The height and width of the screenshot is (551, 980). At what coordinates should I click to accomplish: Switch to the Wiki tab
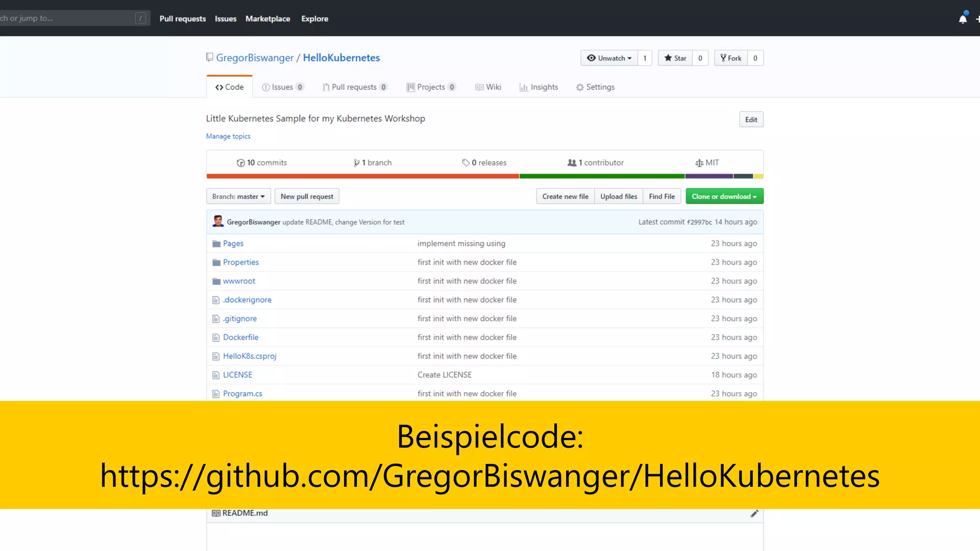pos(488,87)
